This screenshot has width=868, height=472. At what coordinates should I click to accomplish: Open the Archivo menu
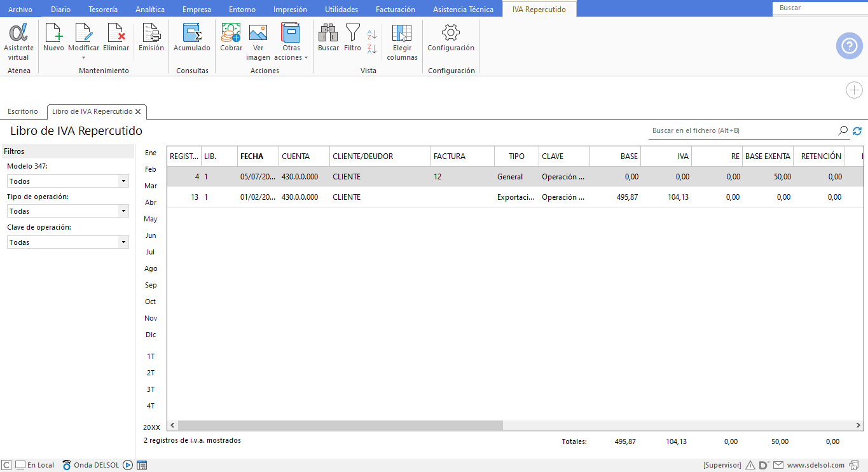20,10
